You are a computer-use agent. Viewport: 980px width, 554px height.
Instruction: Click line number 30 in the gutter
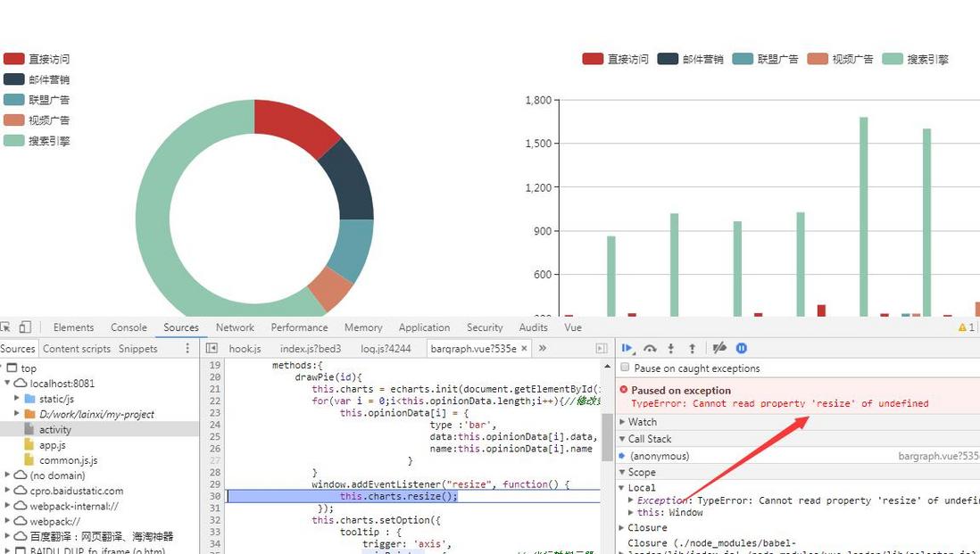point(215,496)
